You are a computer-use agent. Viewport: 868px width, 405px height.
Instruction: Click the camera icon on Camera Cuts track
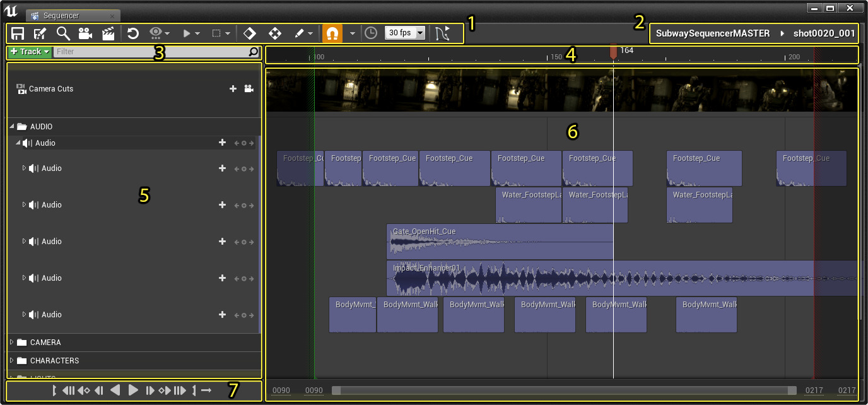[249, 89]
